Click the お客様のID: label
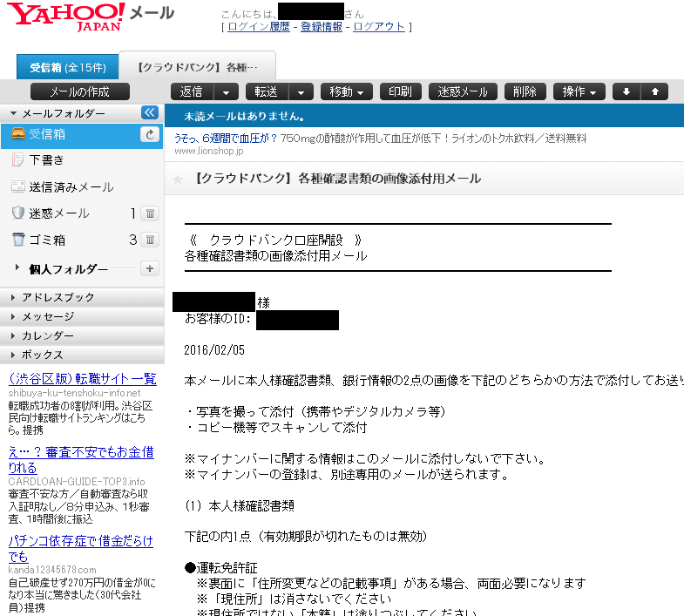The width and height of the screenshot is (684, 616). pos(218,319)
